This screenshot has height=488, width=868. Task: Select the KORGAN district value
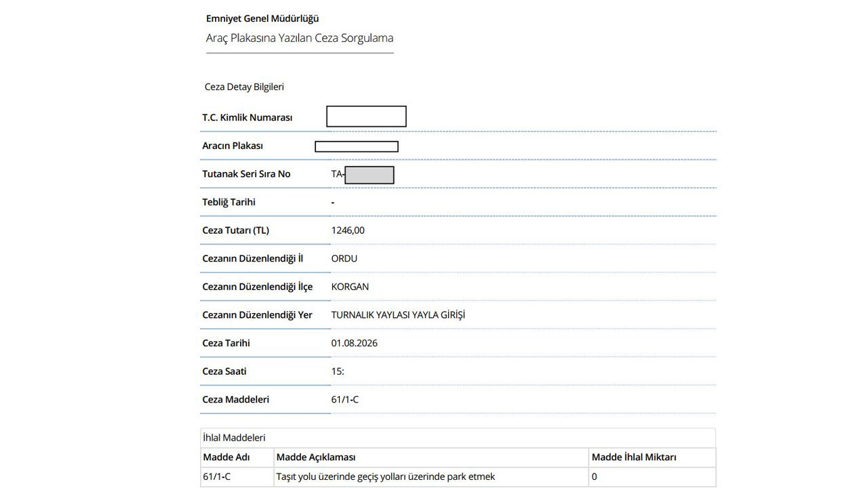pos(350,287)
